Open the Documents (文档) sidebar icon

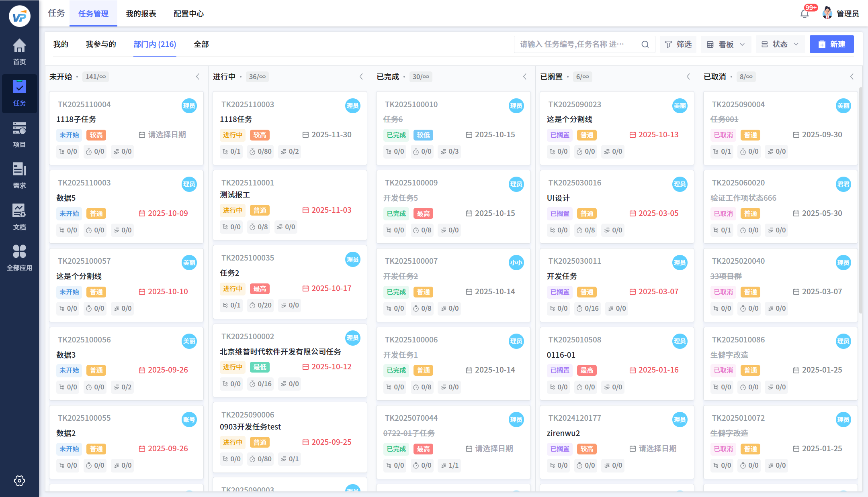click(x=19, y=216)
